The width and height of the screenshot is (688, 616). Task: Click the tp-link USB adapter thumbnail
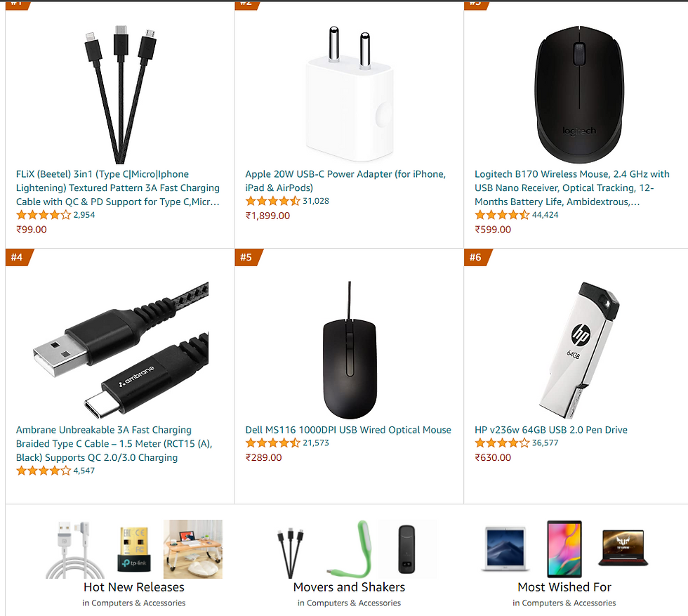[134, 550]
